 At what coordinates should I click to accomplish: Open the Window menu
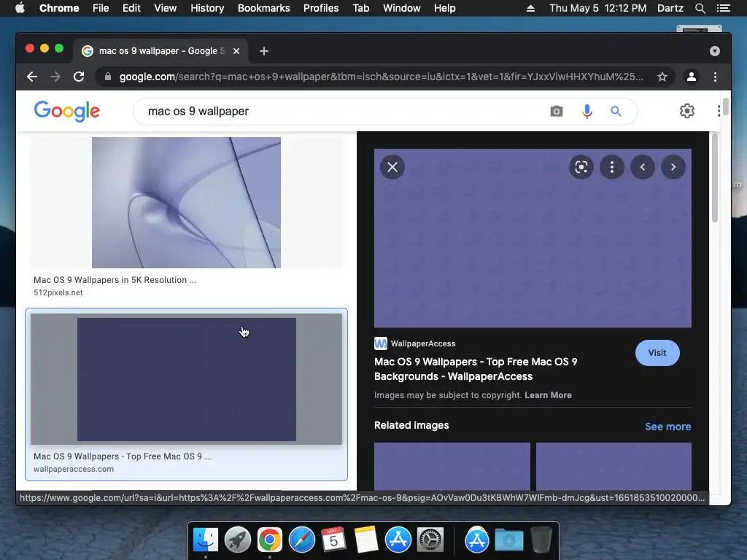pyautogui.click(x=402, y=8)
